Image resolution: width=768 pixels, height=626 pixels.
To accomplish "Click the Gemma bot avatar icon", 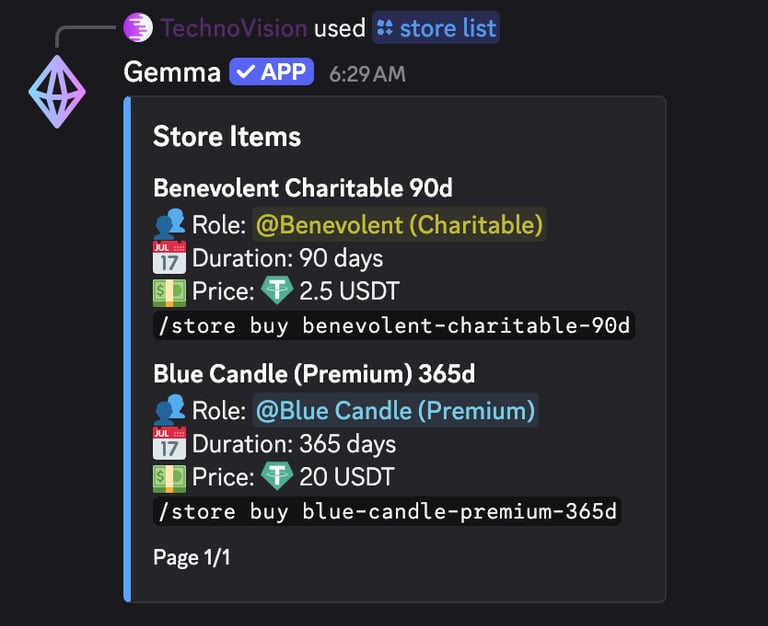I will (x=57, y=91).
